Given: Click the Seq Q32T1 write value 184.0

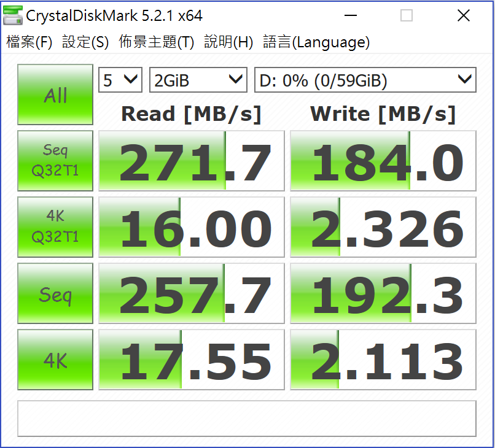Looking at the screenshot, I should click(383, 161).
